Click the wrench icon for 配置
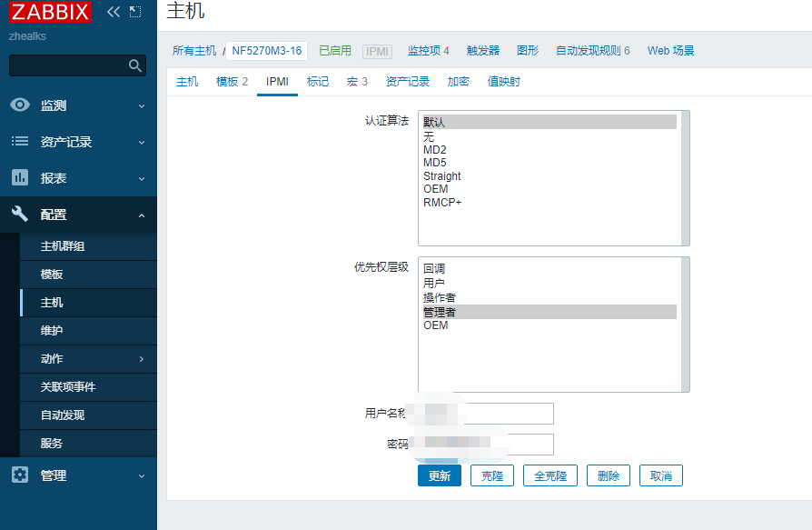 tap(20, 215)
